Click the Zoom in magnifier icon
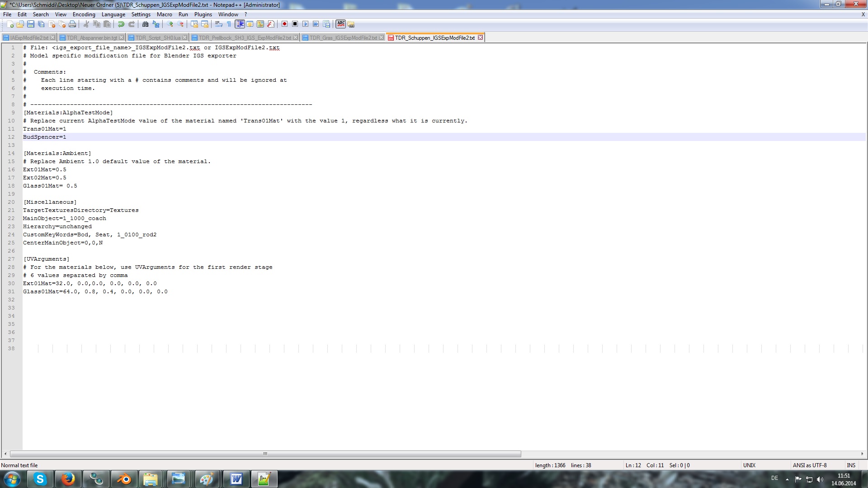The height and width of the screenshot is (488, 868). 170,24
